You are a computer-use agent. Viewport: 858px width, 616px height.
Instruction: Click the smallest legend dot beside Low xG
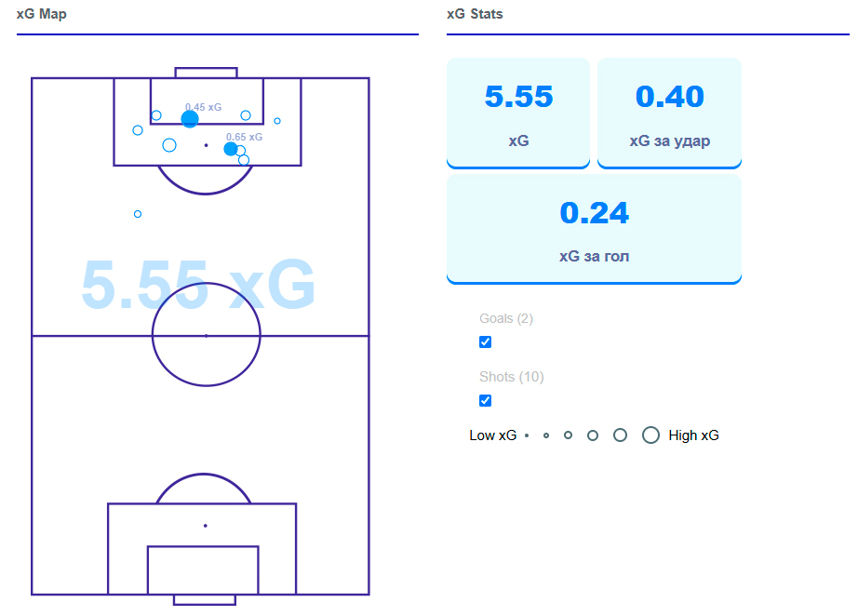pyautogui.click(x=527, y=435)
